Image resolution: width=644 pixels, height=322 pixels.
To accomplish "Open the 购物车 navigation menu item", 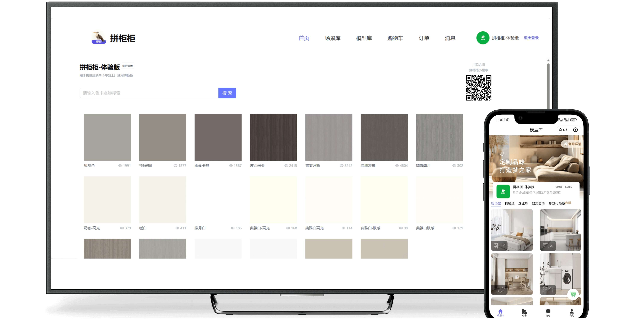I will click(x=395, y=38).
